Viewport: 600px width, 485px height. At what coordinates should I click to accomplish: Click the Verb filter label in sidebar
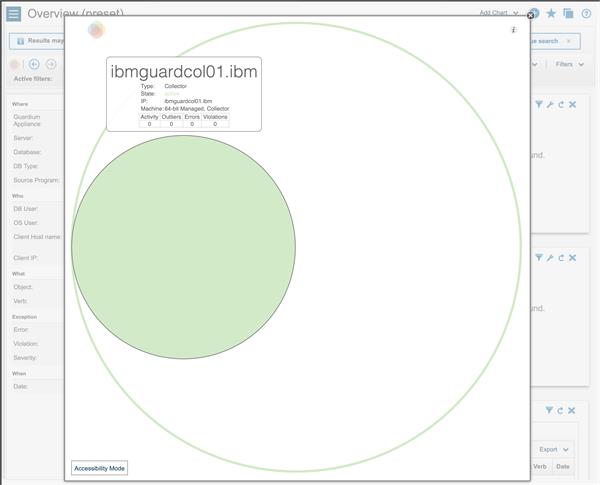[20, 301]
